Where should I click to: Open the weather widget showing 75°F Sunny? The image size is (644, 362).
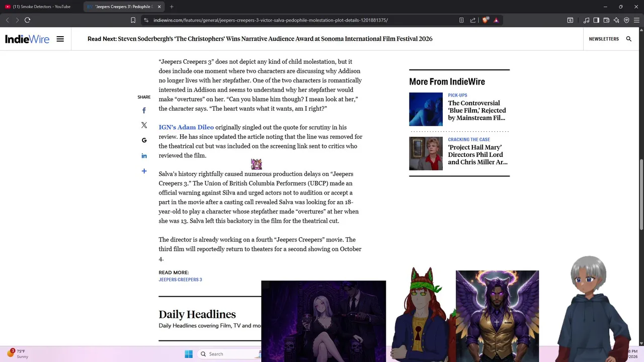[x=18, y=353]
